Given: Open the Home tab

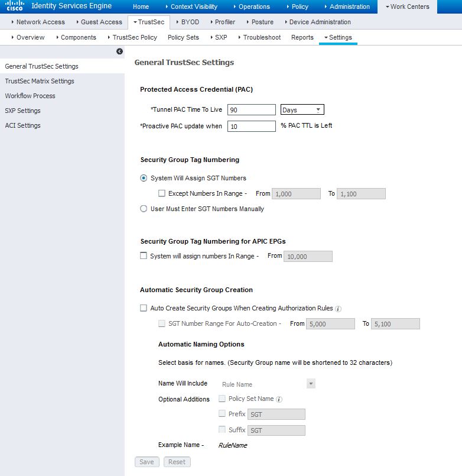Looking at the screenshot, I should tap(141, 7).
